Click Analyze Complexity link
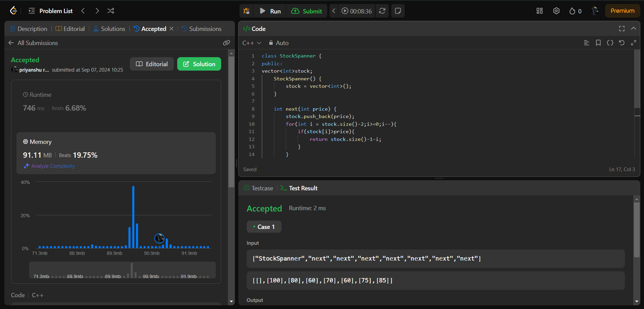Viewport: 644px width, 309px height. pyautogui.click(x=49, y=166)
